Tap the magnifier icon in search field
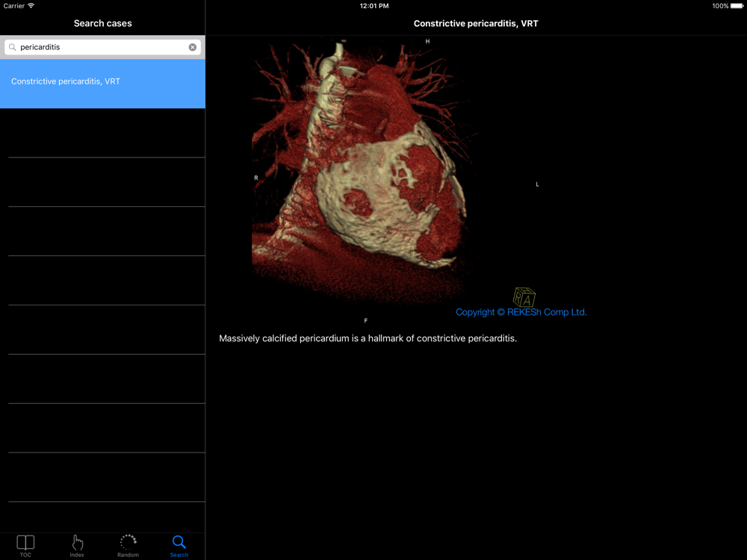 click(x=13, y=47)
